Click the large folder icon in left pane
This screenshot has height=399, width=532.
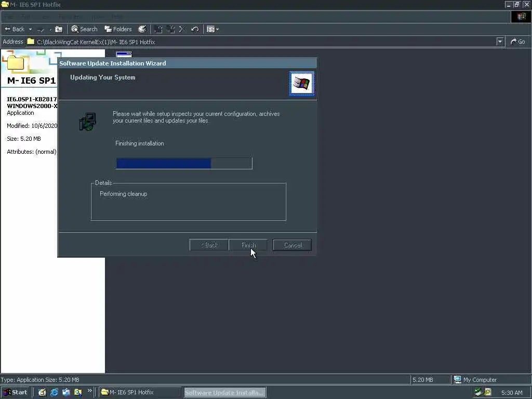16,62
